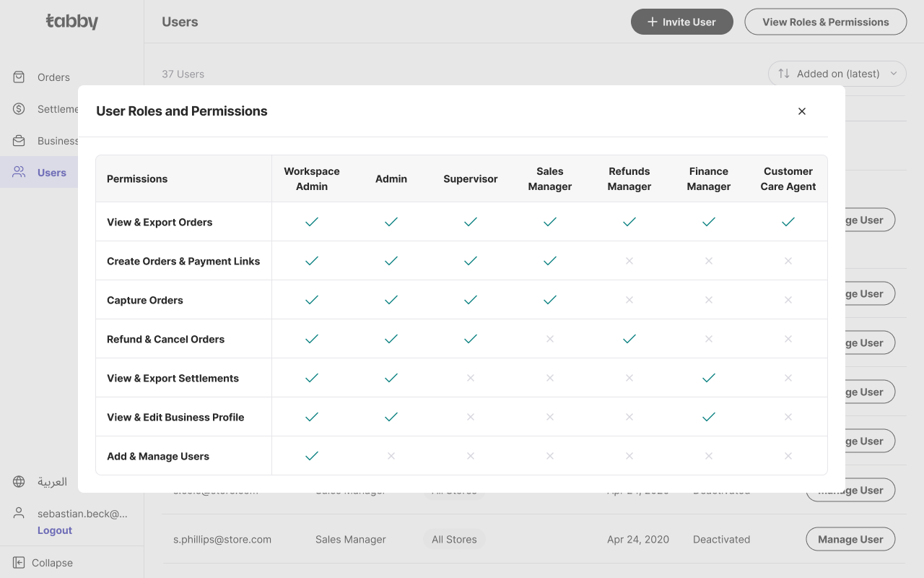Image resolution: width=924 pixels, height=578 pixels.
Task: Open the Orders menu item
Action: (53, 77)
